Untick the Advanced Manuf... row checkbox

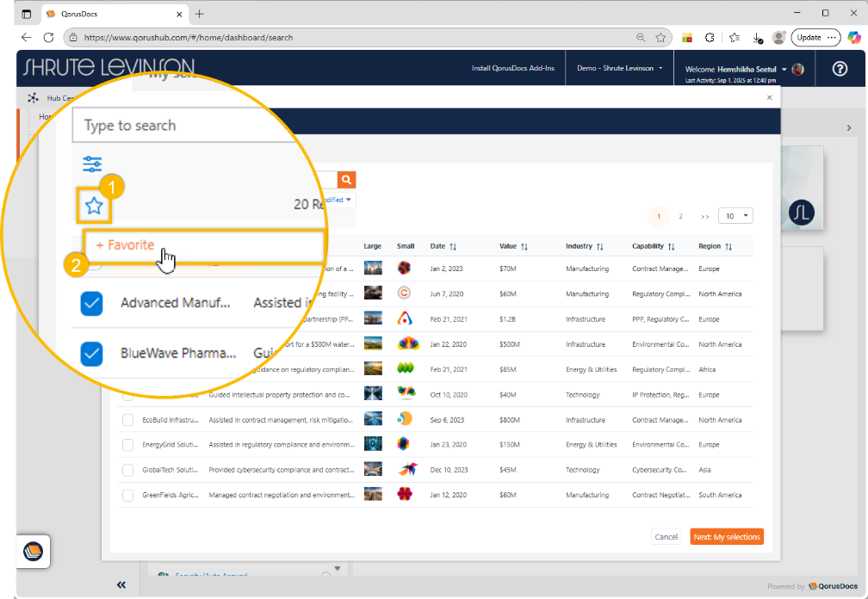point(91,303)
